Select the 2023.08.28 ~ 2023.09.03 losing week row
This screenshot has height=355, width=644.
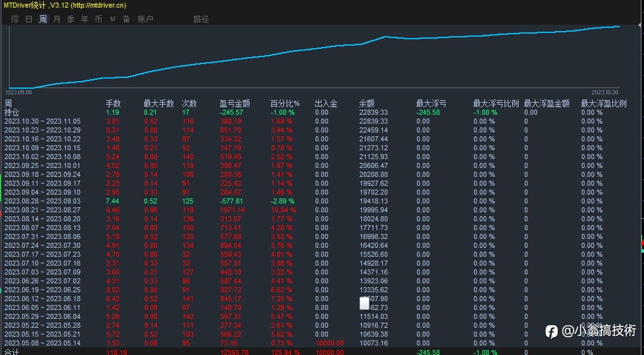(42, 201)
